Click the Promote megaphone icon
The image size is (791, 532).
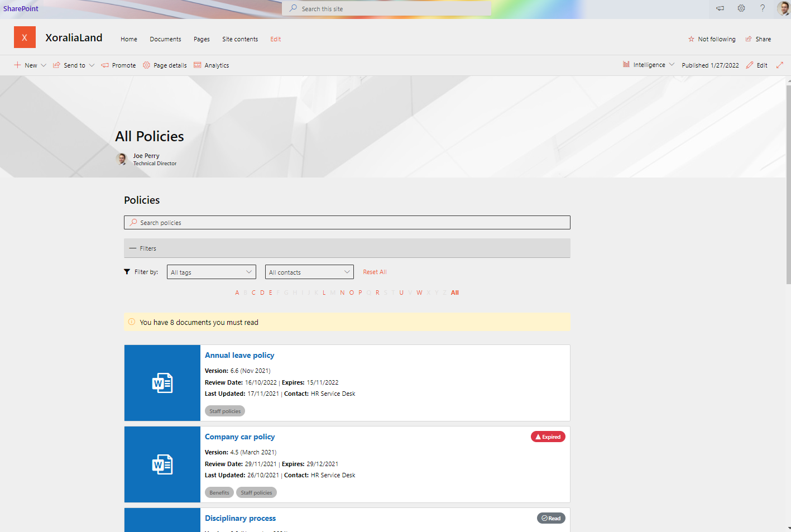point(105,65)
